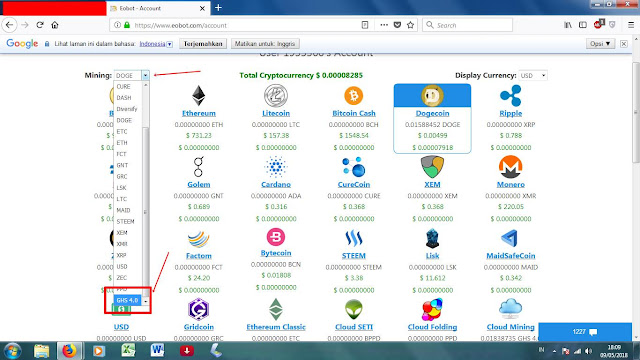Image resolution: width=640 pixels, height=360 pixels.
Task: Open a new browser tab
Action: (x=218, y=8)
